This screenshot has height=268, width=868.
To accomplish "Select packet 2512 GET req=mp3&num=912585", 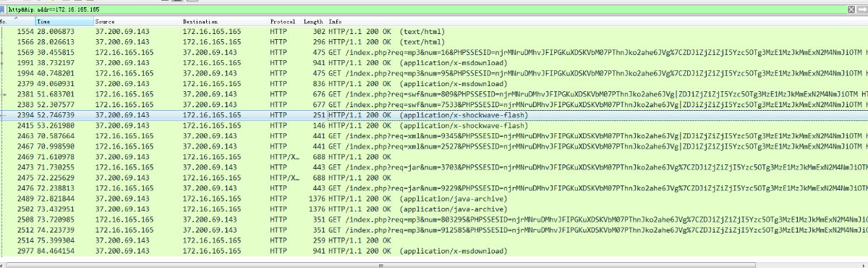I will click(434, 230).
